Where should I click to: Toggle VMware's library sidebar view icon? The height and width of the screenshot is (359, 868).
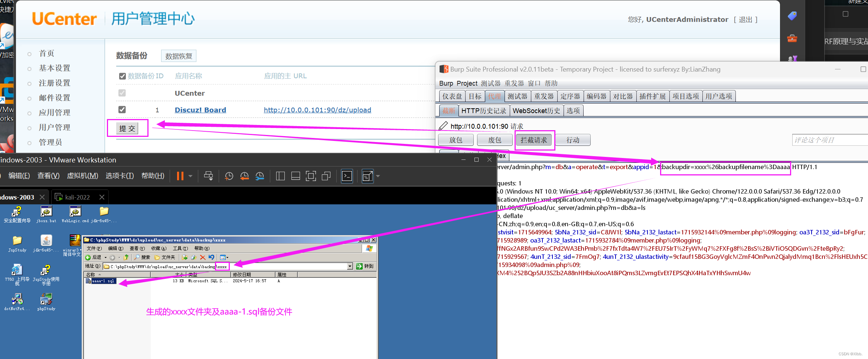[281, 176]
